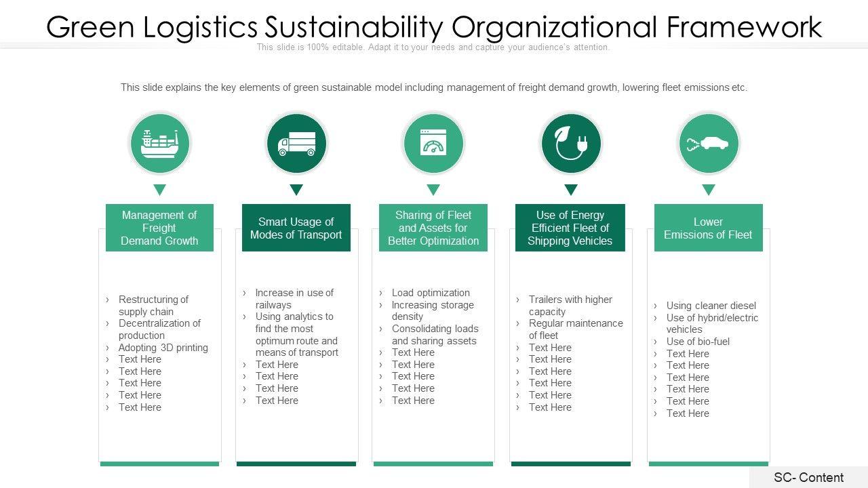Image resolution: width=868 pixels, height=488 pixels.
Task: Select the SC- Content label
Action: point(808,478)
